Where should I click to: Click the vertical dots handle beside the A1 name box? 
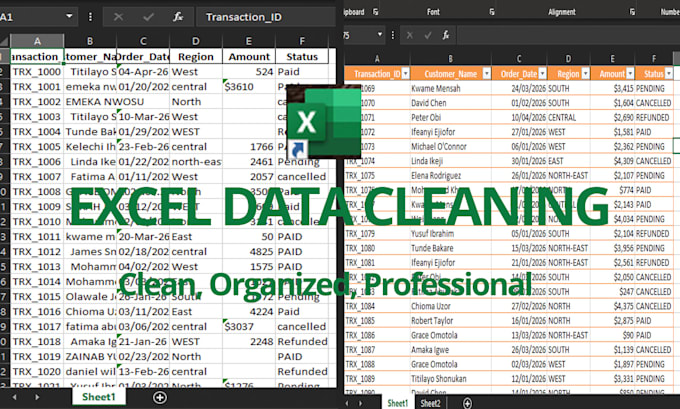click(90, 17)
